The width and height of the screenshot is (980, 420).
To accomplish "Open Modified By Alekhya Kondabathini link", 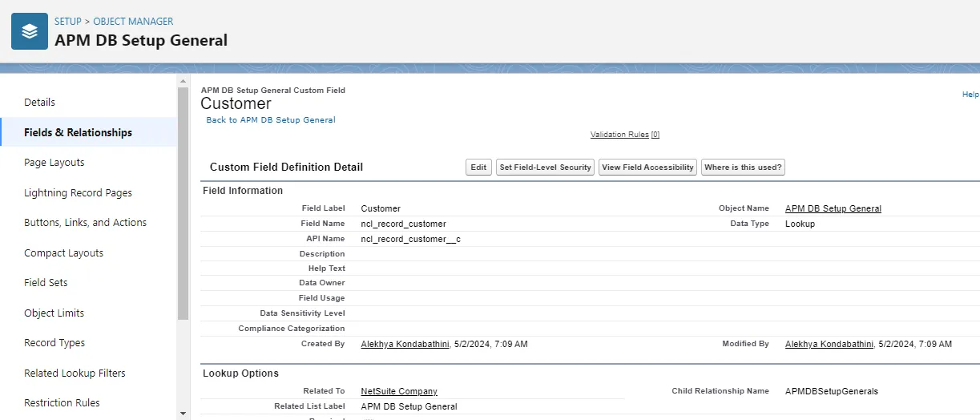I will 829,344.
